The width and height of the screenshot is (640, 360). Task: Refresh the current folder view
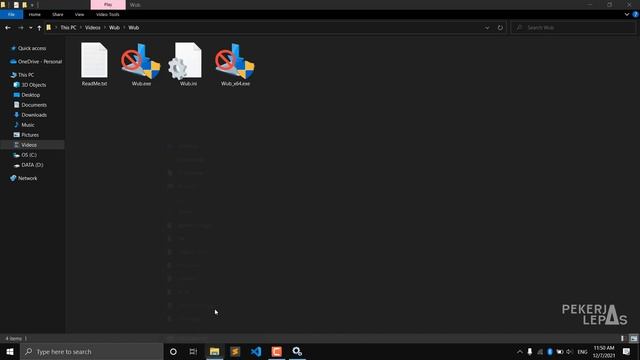point(500,28)
